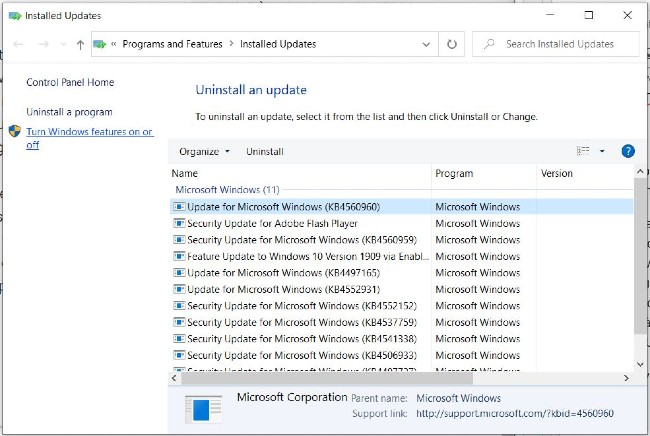Viewport: 650px width, 436px height.
Task: Click Program cell of KB4497165 row
Action: click(478, 273)
